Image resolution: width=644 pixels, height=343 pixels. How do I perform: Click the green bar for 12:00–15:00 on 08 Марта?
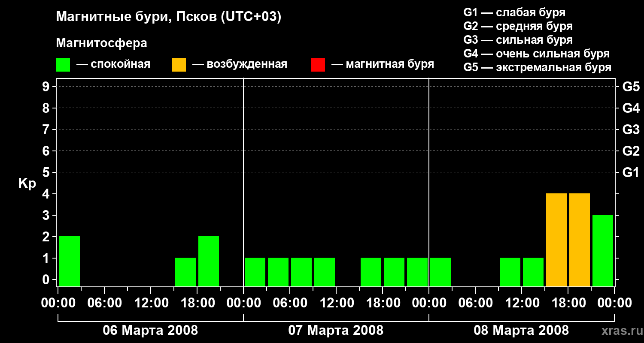(x=533, y=272)
